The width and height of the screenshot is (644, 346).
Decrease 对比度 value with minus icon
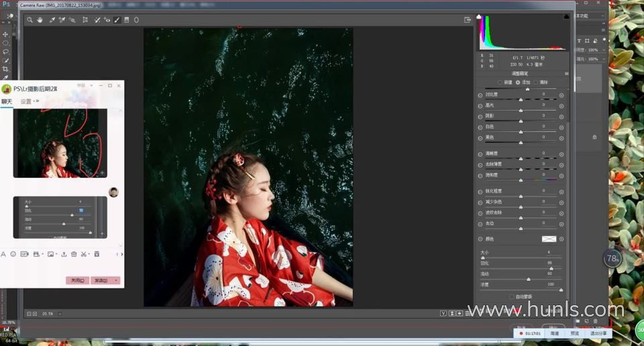[x=480, y=95]
